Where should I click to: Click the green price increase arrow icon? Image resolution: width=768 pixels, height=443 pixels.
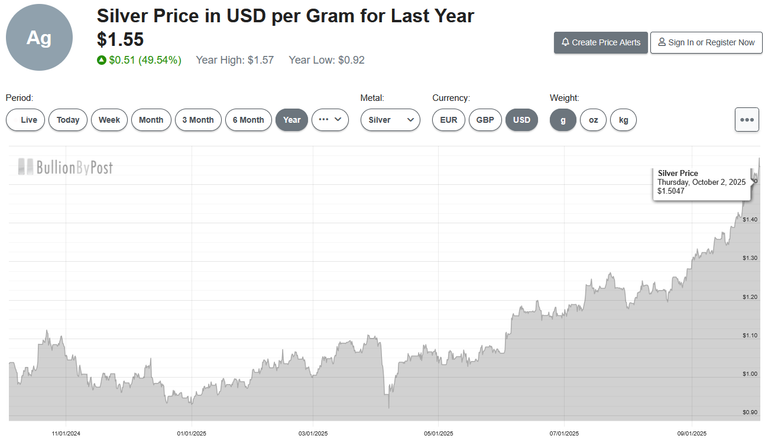click(x=101, y=60)
